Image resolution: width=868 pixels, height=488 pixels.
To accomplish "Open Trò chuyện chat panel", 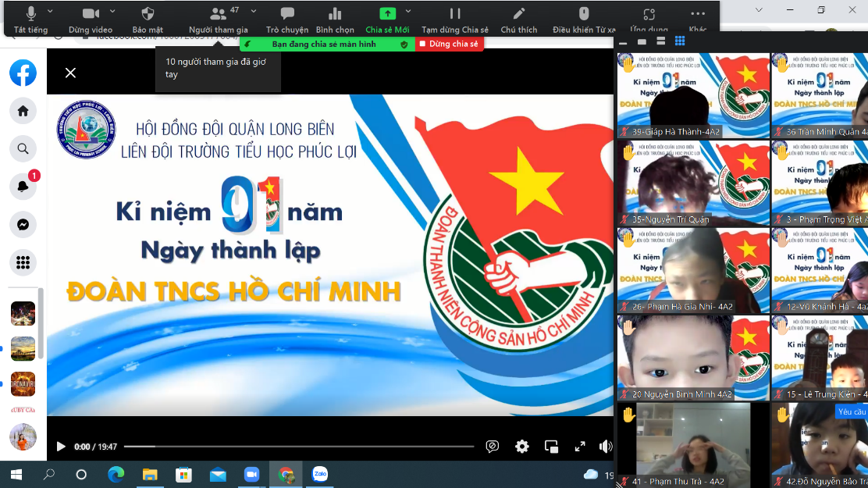I will (x=287, y=19).
